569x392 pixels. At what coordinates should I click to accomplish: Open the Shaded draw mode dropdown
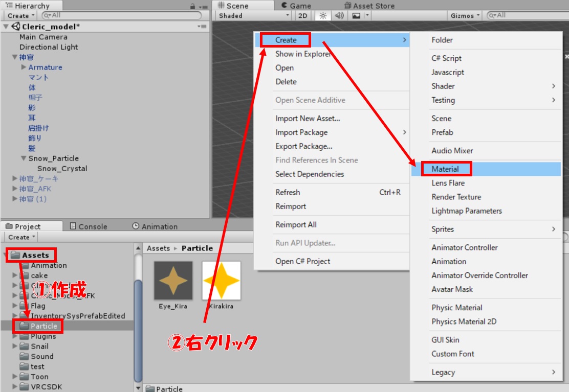tap(253, 16)
